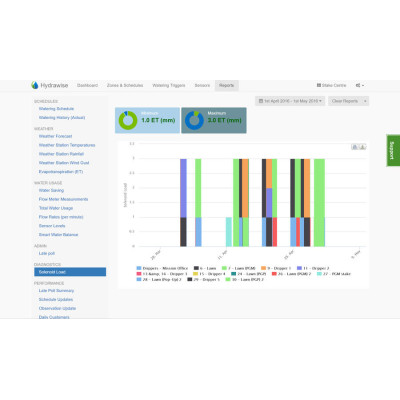This screenshot has width=400, height=400.
Task: Go to the Dashboard tab
Action: [x=87, y=85]
